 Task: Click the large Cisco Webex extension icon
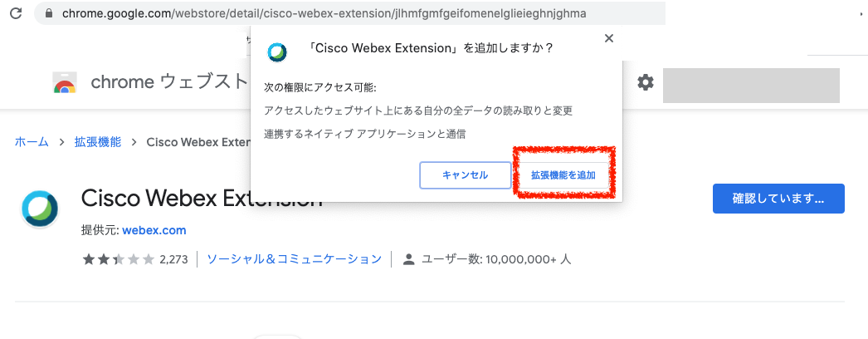tap(40, 209)
